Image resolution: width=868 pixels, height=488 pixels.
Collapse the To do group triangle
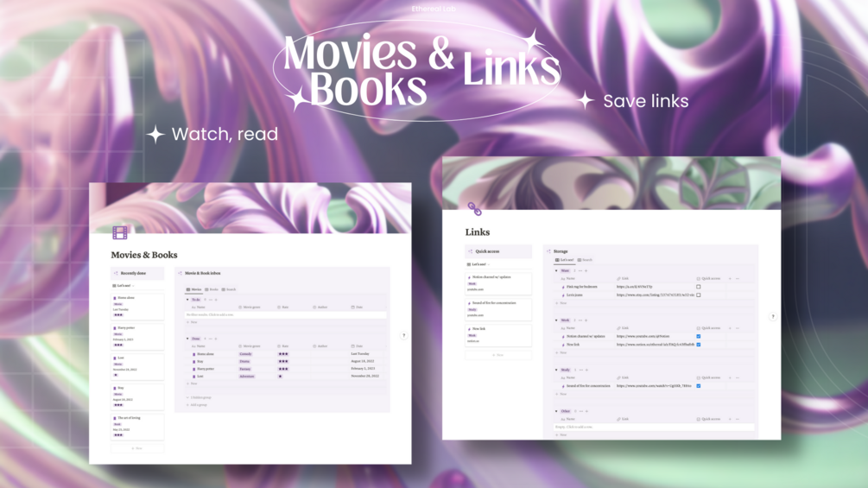pos(187,300)
